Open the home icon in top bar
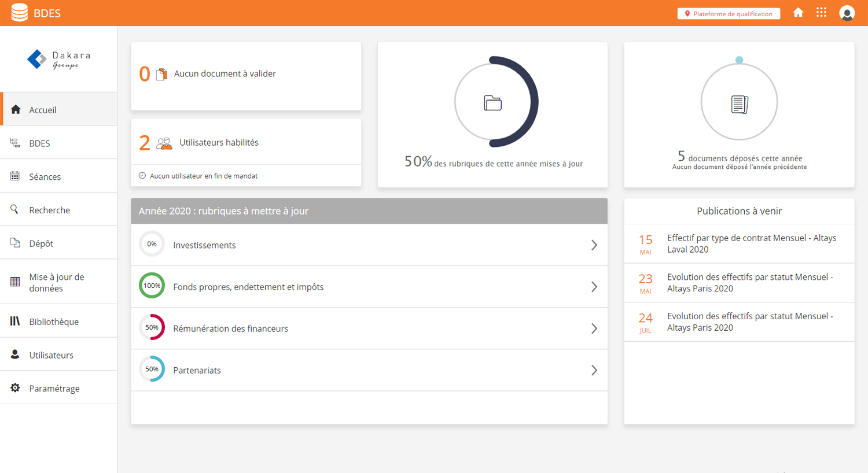The height and width of the screenshot is (473, 868). point(798,13)
